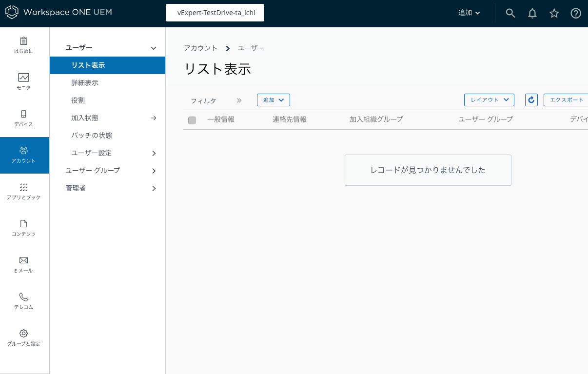This screenshot has height=374, width=588.
Task: Open the テレコム section
Action: 23,301
